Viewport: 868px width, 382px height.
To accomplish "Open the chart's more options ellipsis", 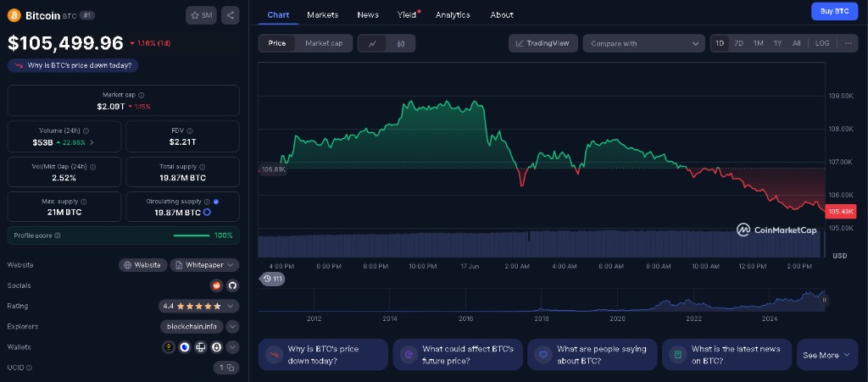I will (848, 43).
